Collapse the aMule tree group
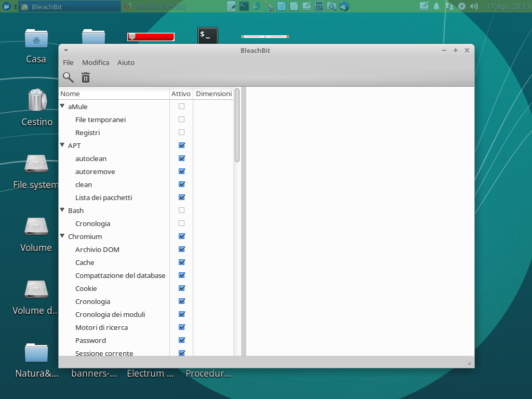Viewport: 532px width, 399px height. coord(62,106)
